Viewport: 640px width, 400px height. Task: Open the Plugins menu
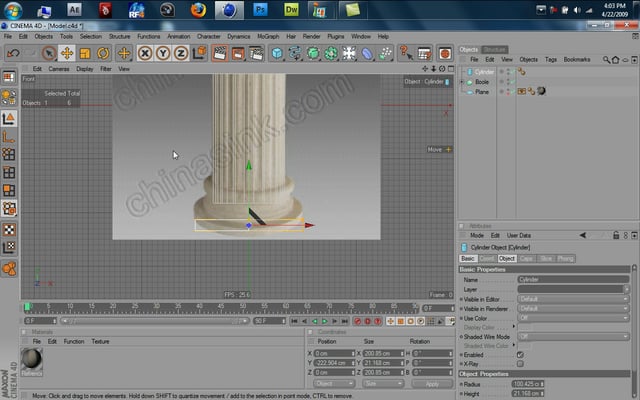pos(336,36)
